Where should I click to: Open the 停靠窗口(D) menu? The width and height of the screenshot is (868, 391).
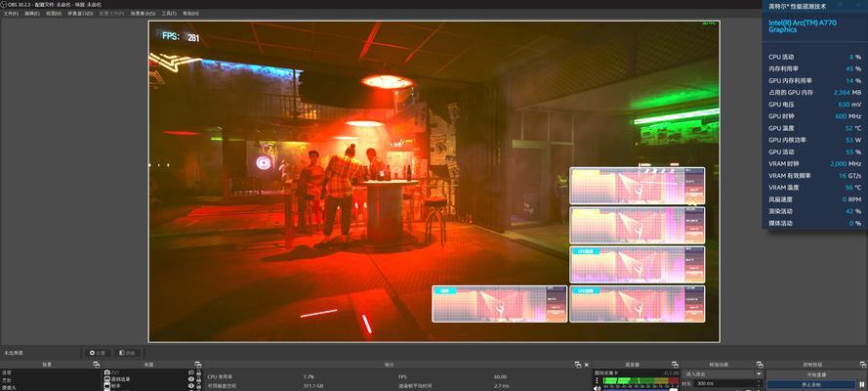tap(80, 14)
